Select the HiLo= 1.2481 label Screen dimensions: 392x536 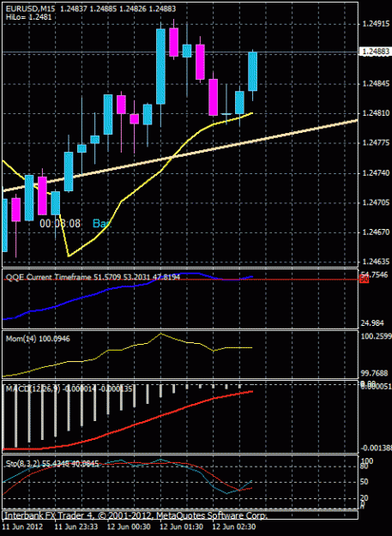(x=28, y=16)
